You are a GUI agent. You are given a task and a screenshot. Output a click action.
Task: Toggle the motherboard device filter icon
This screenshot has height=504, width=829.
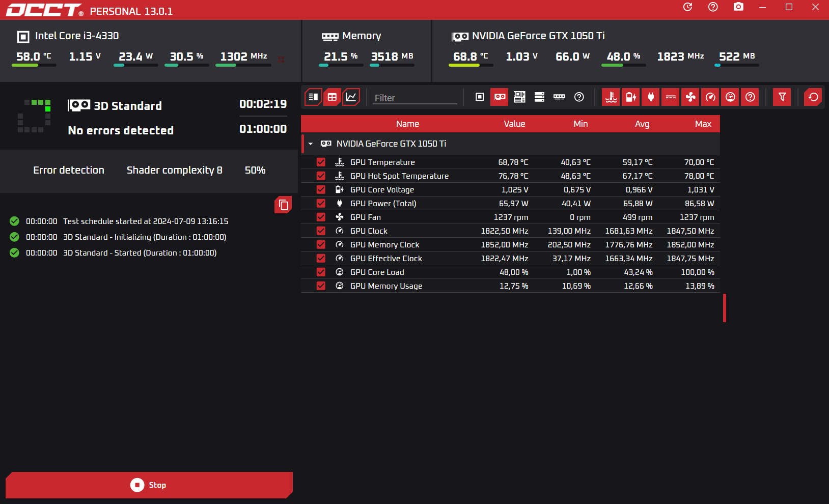(x=519, y=97)
